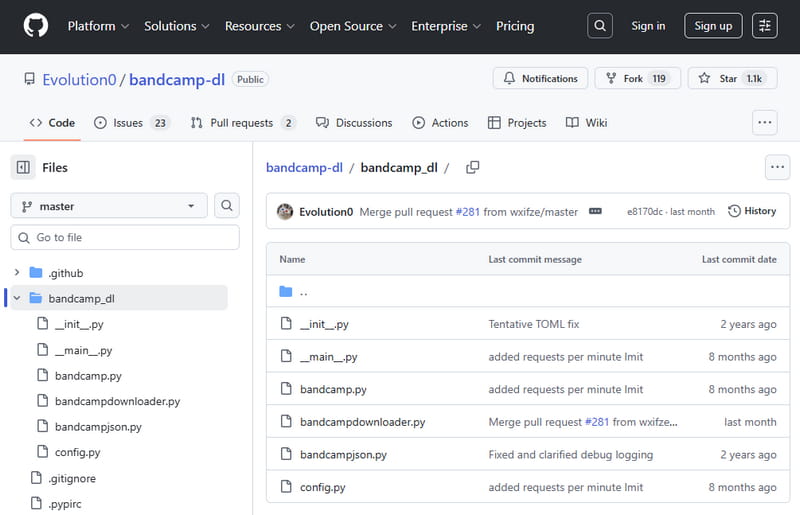Expand the Open Source menu
The width and height of the screenshot is (800, 515).
coord(353,26)
